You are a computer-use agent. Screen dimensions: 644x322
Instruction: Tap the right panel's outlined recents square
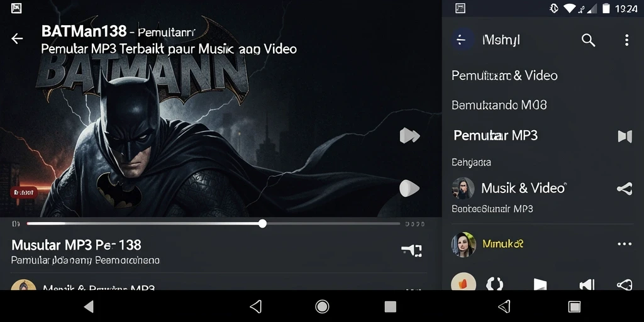point(574,306)
